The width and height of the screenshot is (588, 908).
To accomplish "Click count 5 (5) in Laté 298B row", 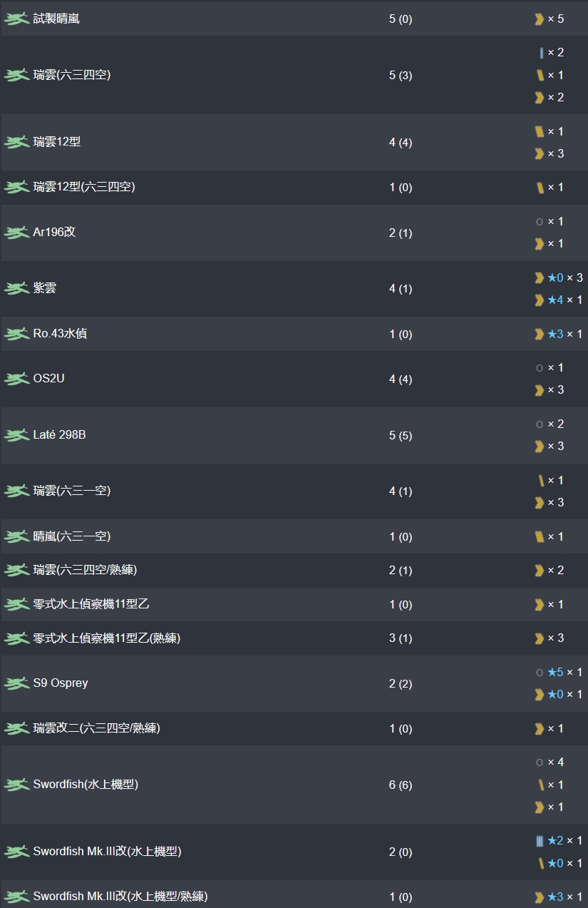I will pyautogui.click(x=401, y=436).
